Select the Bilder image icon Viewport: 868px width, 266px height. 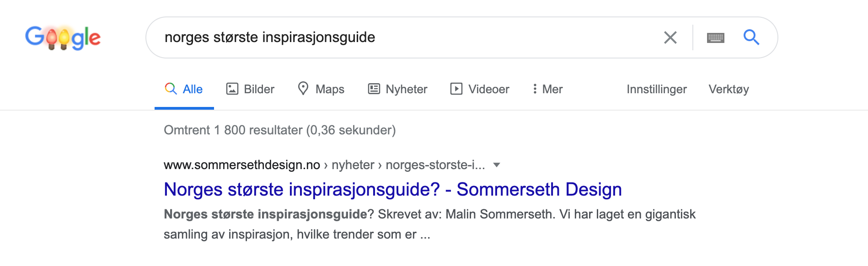(x=232, y=89)
